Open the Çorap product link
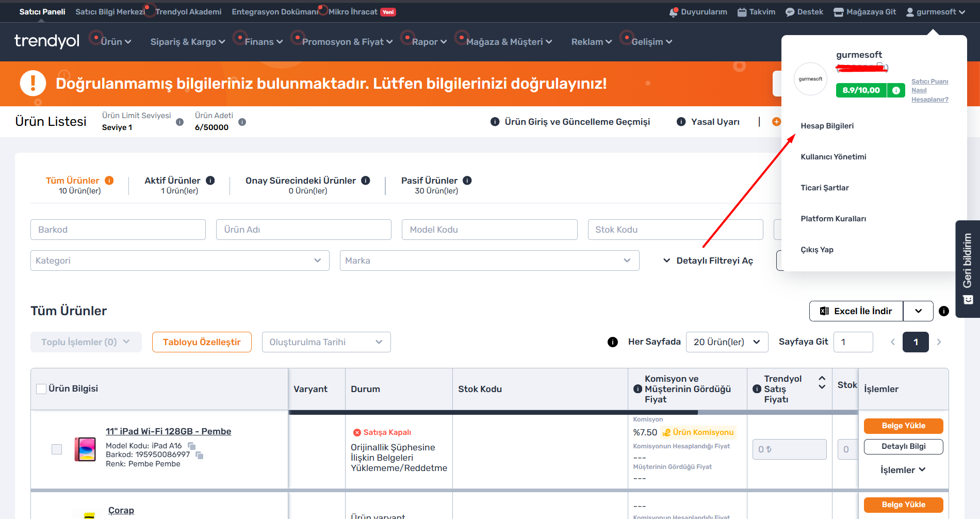 121,510
